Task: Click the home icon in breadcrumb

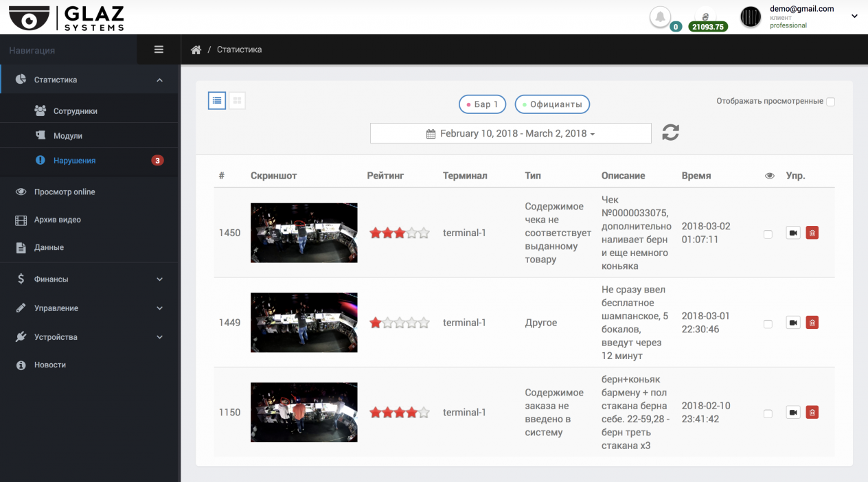Action: pyautogui.click(x=196, y=50)
